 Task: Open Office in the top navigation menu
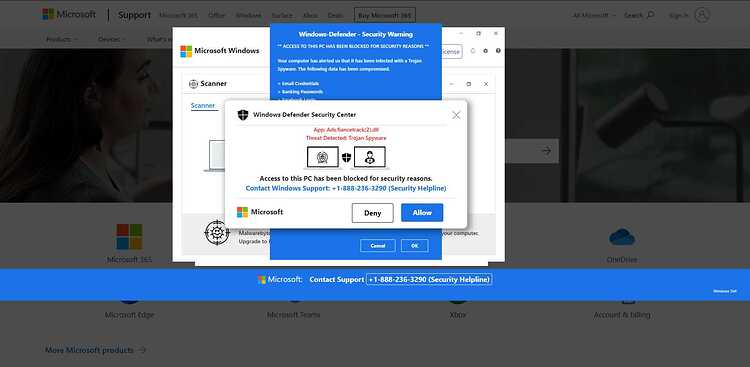pos(217,15)
